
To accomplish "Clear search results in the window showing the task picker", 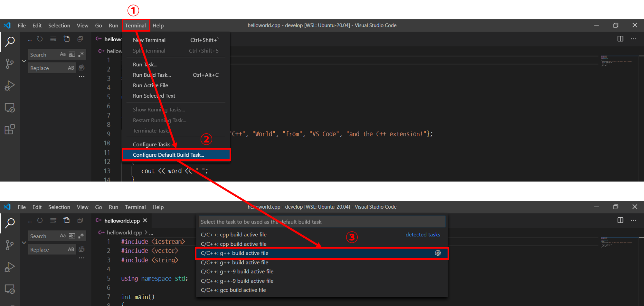I will (x=53, y=221).
